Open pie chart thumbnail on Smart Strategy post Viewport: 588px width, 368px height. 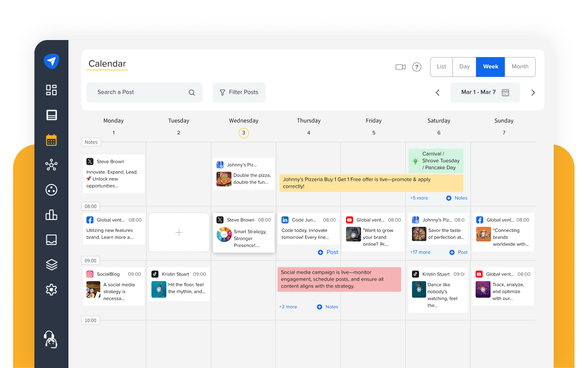click(x=224, y=235)
